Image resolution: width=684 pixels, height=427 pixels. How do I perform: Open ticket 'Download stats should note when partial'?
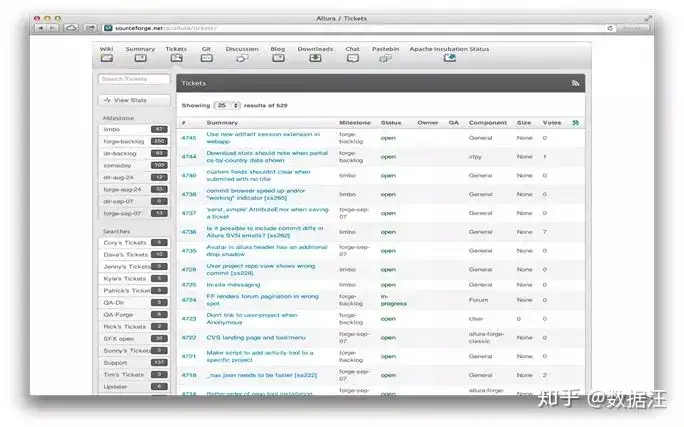[267, 157]
